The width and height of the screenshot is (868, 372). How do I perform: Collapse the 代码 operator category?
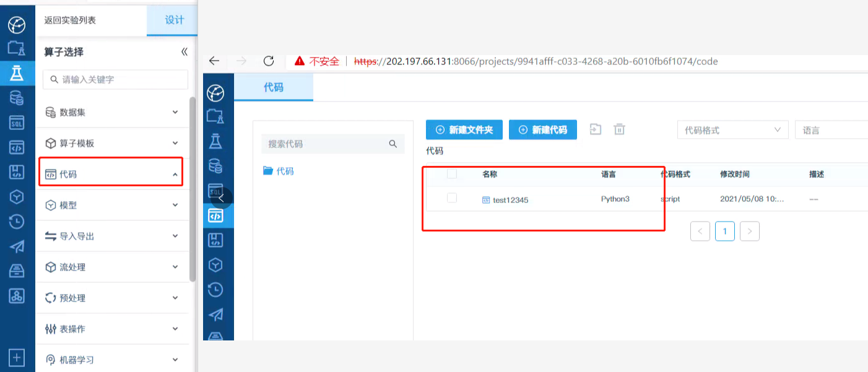(x=111, y=174)
